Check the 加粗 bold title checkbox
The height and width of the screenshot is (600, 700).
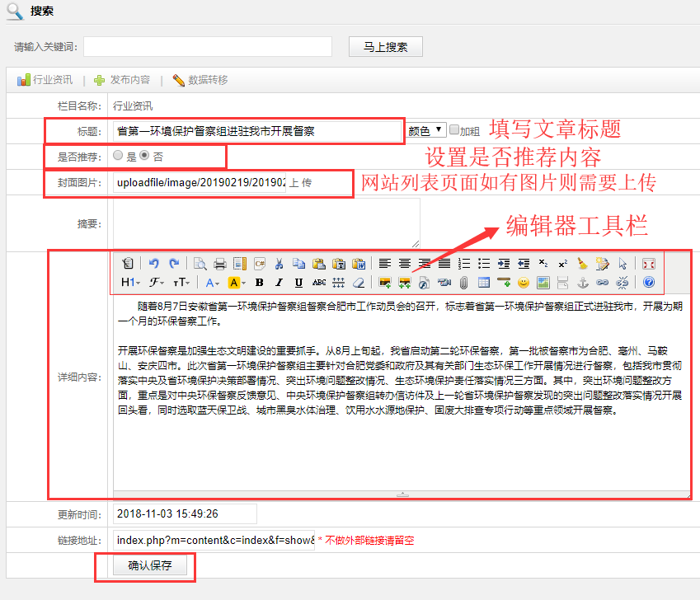tap(453, 130)
